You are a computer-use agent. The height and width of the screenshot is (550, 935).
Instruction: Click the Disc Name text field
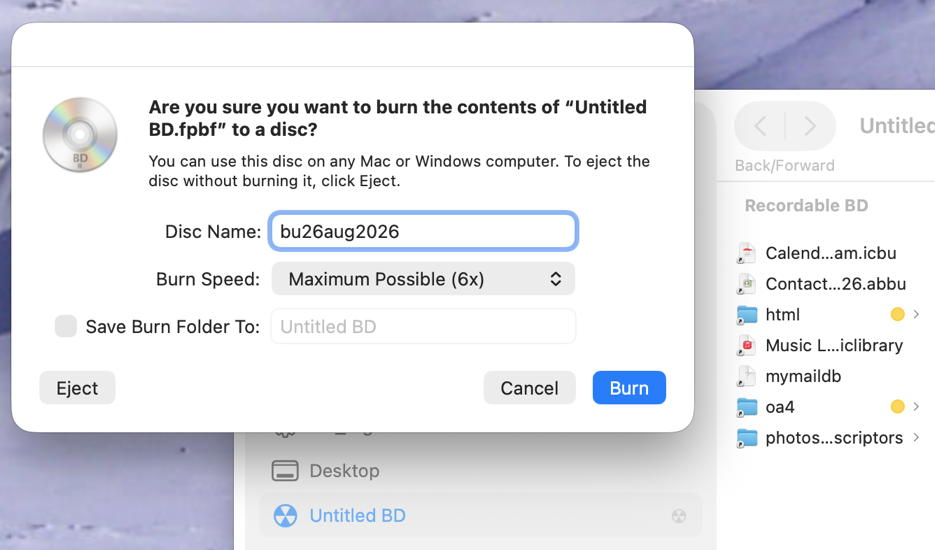click(x=423, y=231)
